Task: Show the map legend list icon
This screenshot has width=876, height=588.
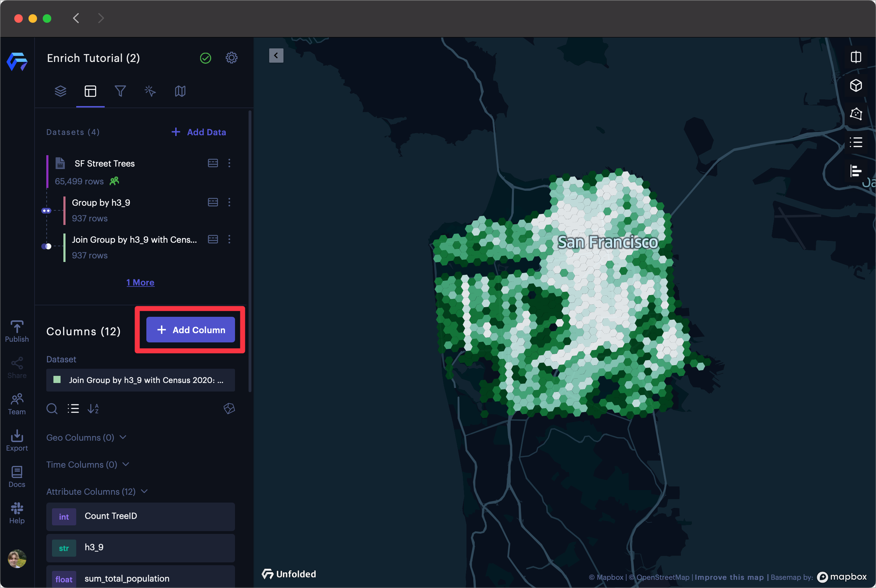Action: (856, 142)
